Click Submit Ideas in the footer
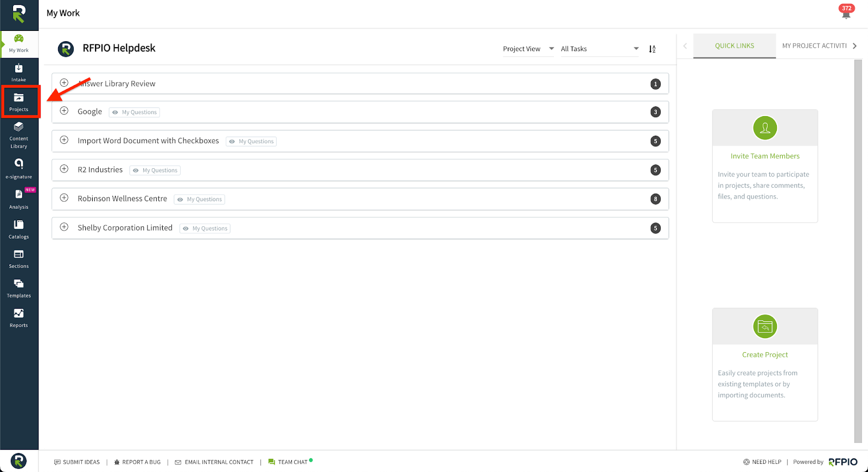The width and height of the screenshot is (868, 472). point(77,462)
